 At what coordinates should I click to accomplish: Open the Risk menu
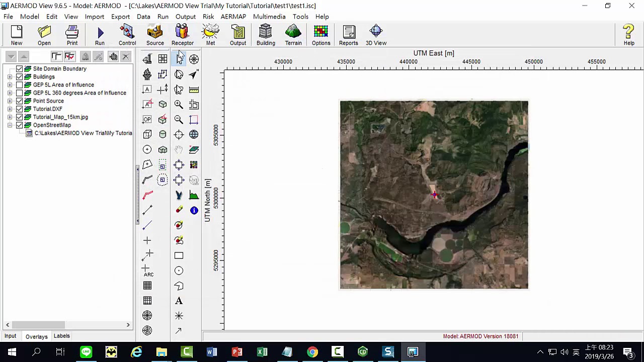(x=208, y=17)
